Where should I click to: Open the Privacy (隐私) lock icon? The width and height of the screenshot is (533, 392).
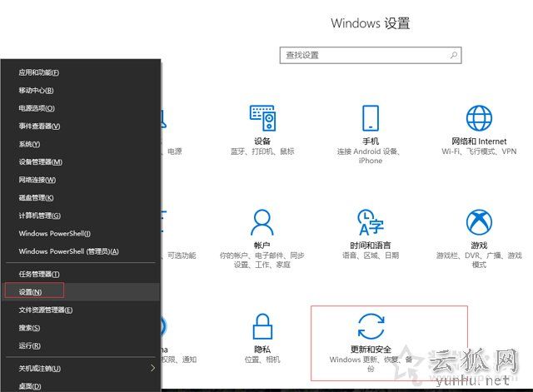262,326
